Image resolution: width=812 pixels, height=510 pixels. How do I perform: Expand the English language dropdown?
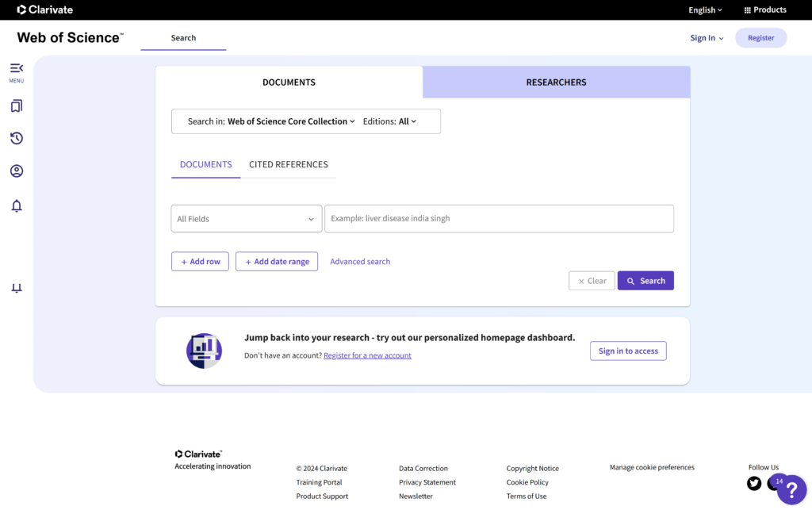(x=705, y=10)
